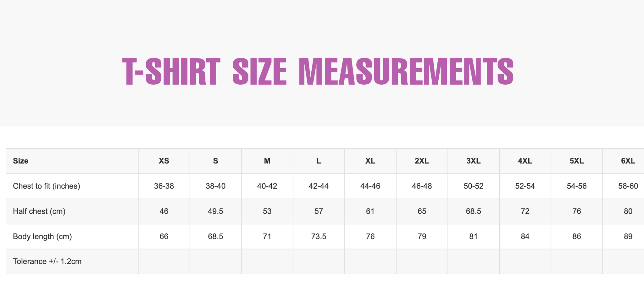Screen dimensions: 644x291
Task: Select the 36-38 chest value cell
Action: click(x=164, y=186)
